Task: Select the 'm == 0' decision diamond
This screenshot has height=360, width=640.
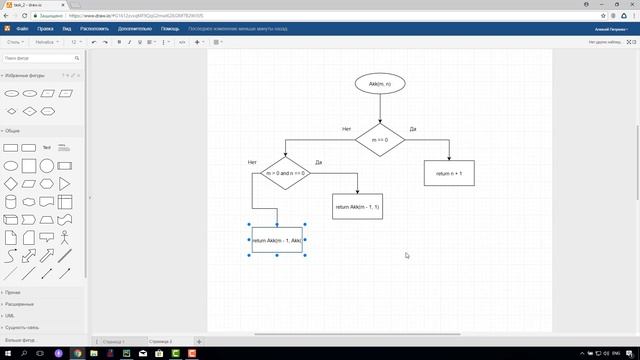Action: pos(380,140)
